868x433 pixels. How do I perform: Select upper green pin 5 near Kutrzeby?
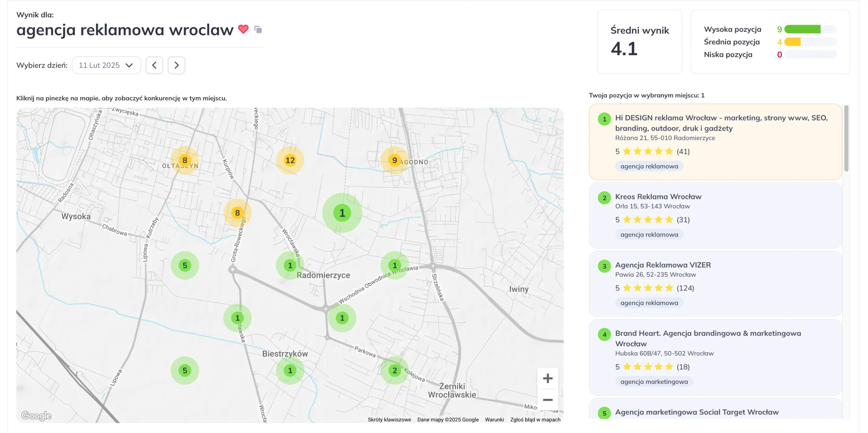point(185,265)
